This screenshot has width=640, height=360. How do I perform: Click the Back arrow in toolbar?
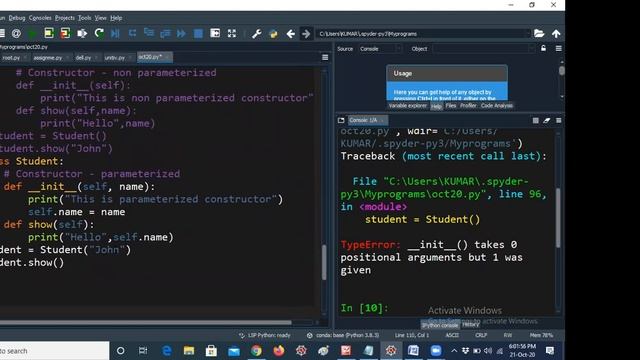pos(291,33)
